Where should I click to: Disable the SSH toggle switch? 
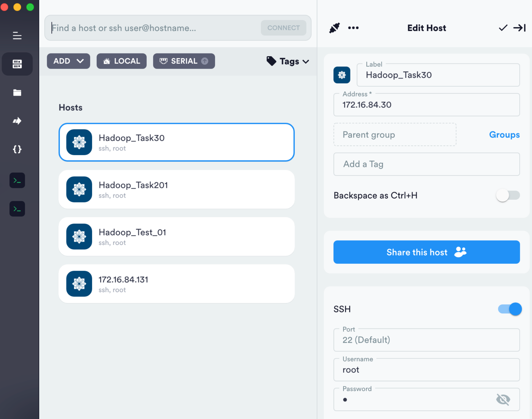click(510, 309)
